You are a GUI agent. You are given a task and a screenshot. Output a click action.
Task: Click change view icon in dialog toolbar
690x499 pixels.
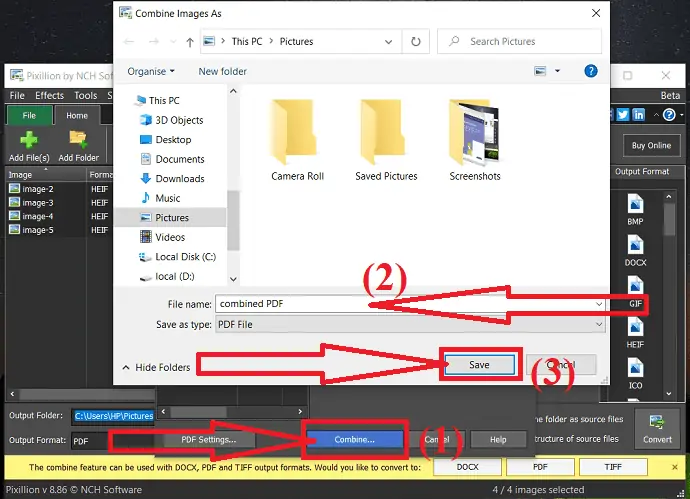coord(540,71)
